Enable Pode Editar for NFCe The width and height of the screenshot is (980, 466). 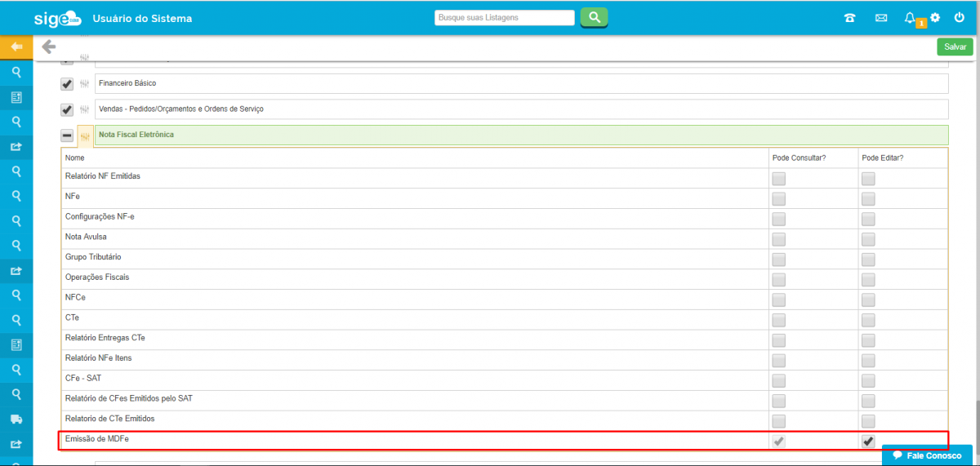tap(868, 300)
